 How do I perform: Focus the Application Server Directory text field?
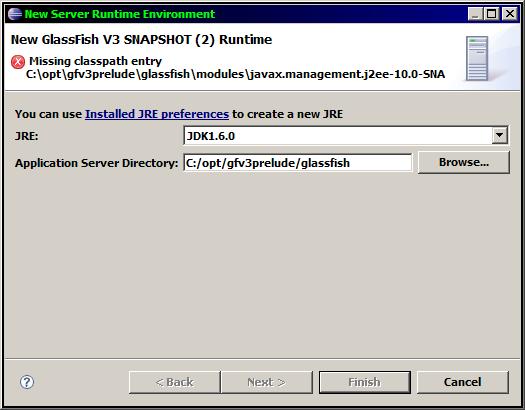pyautogui.click(x=298, y=163)
